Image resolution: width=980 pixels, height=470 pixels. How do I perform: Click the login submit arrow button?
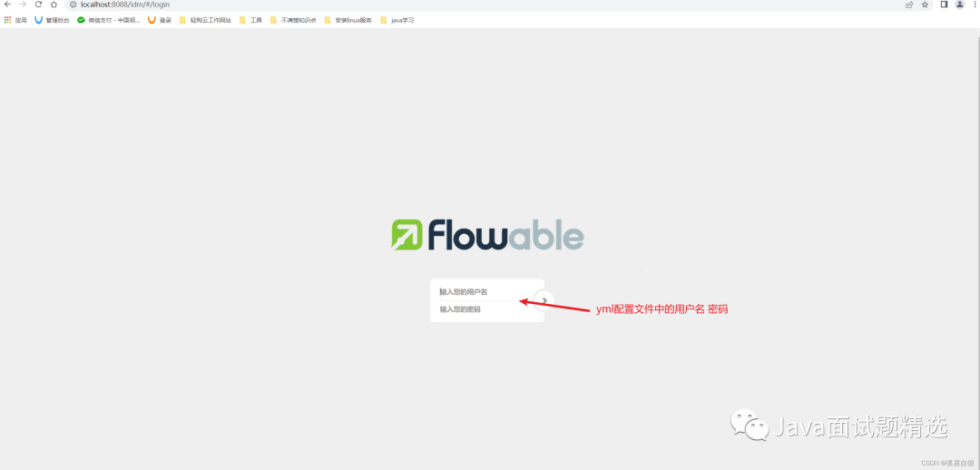(544, 300)
